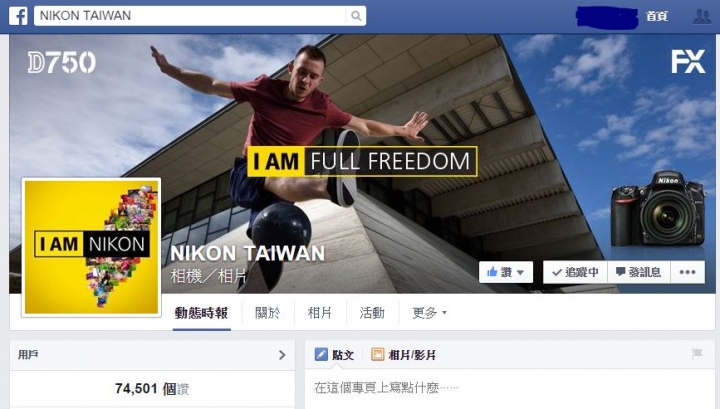Click the search magnifier icon

pos(356,16)
